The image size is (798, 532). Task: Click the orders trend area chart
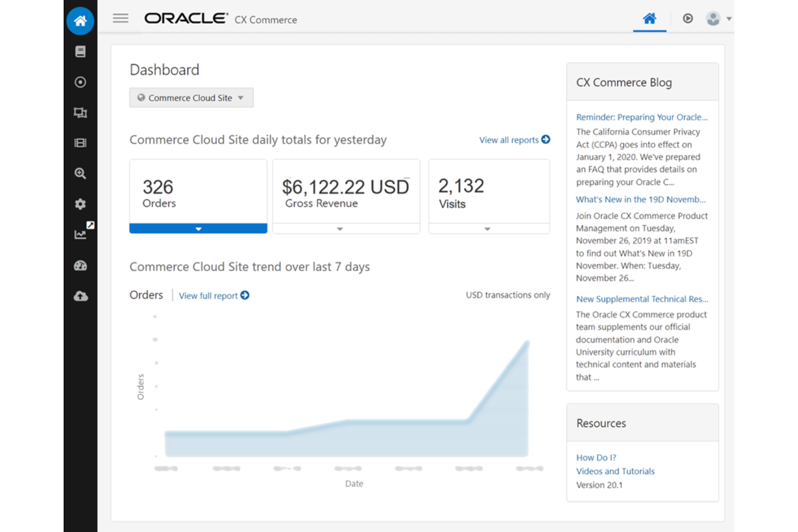pyautogui.click(x=347, y=399)
